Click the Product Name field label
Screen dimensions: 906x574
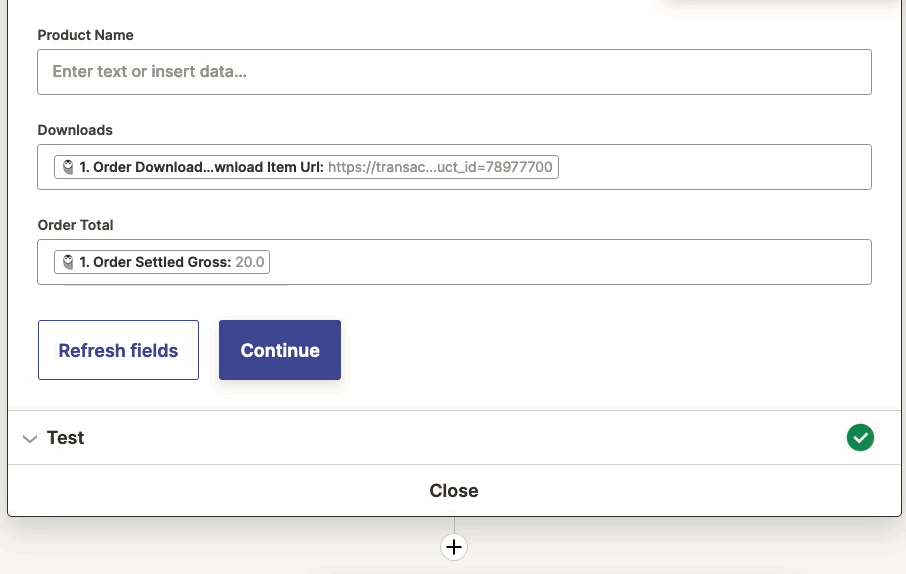coord(85,35)
